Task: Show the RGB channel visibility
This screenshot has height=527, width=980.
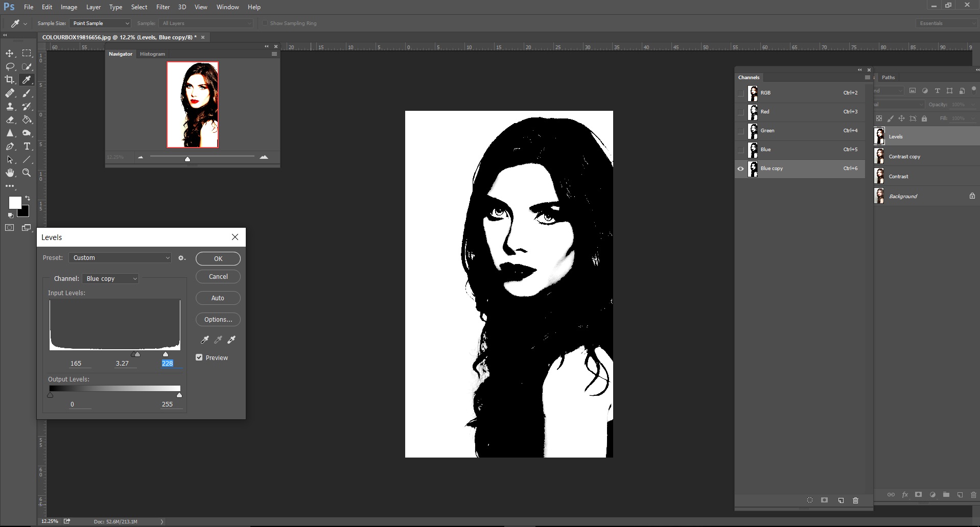Action: tap(740, 93)
